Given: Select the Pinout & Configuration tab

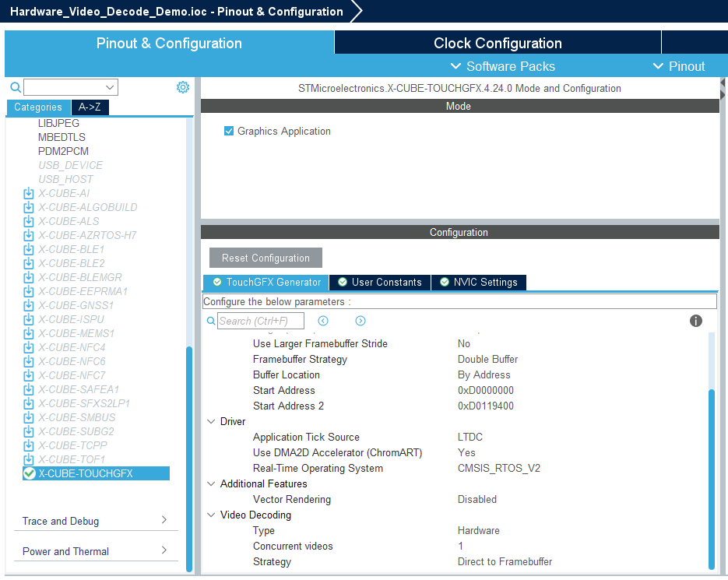Looking at the screenshot, I should (169, 43).
